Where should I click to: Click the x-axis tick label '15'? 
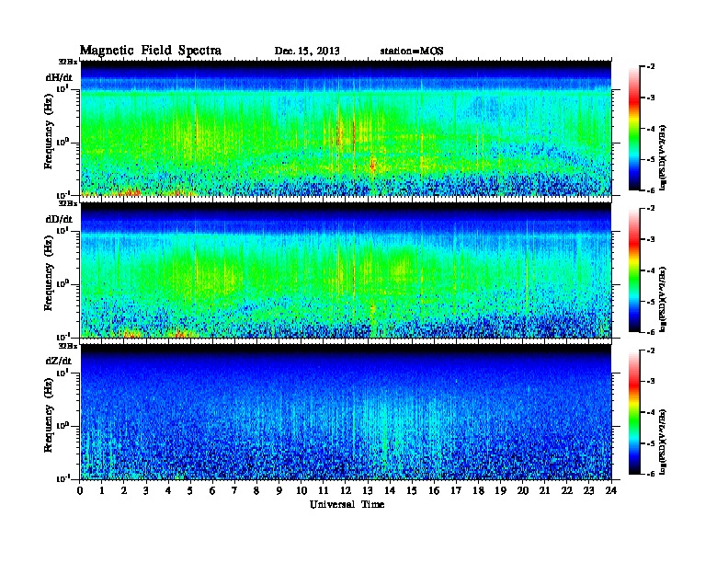pyautogui.click(x=412, y=490)
